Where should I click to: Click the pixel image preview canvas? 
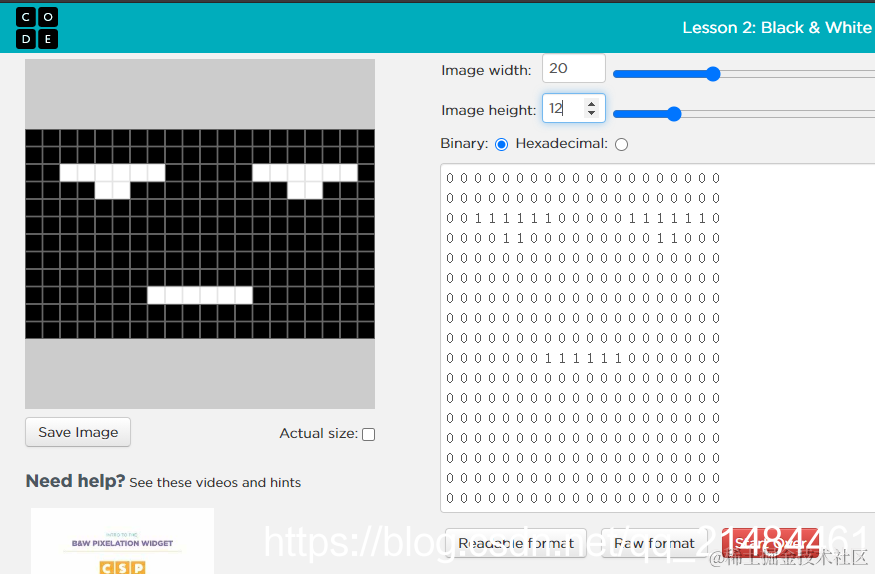point(200,234)
